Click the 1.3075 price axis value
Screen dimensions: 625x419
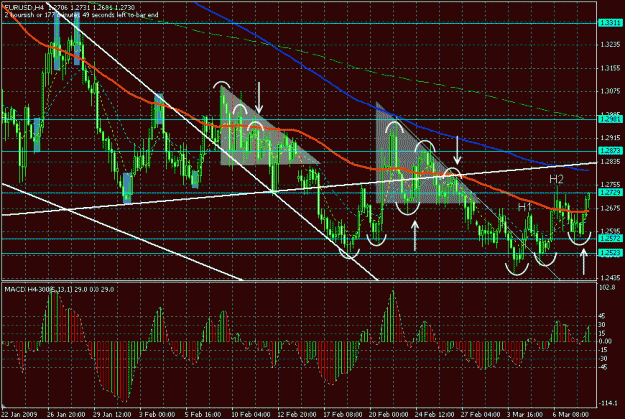tap(610, 91)
